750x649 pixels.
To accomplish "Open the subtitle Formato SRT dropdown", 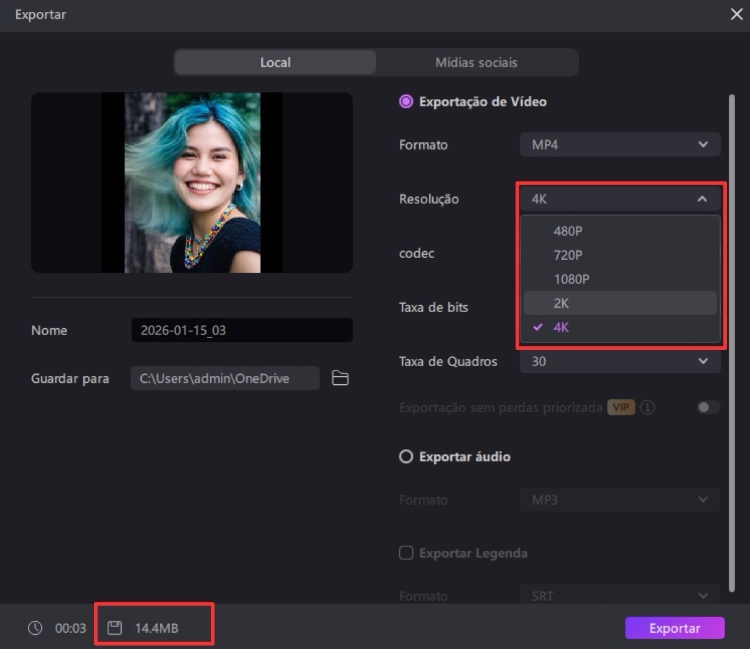I will [620, 596].
